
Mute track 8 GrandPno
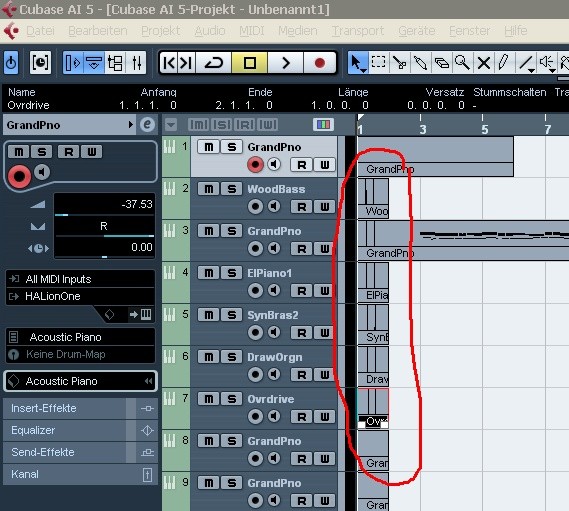click(x=209, y=441)
